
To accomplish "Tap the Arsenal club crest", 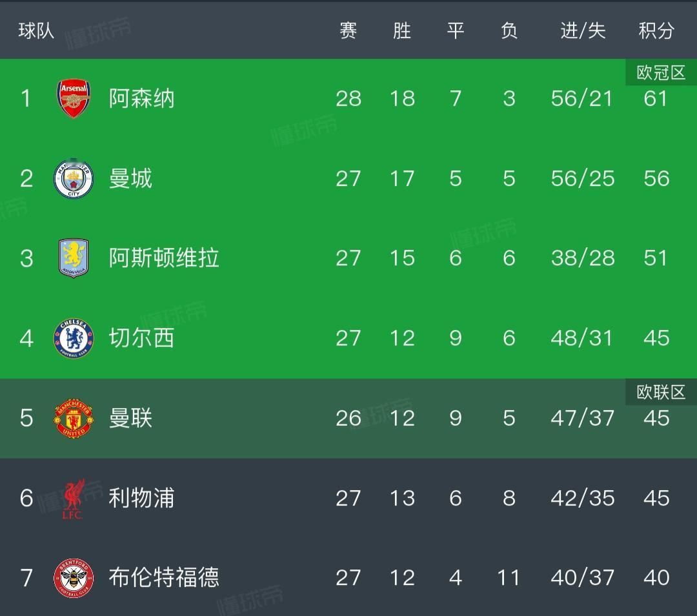I will 74,99.
